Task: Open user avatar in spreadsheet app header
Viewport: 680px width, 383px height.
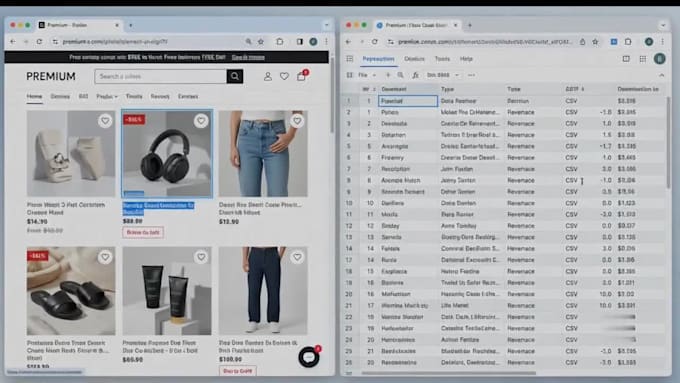Action: pos(660,59)
